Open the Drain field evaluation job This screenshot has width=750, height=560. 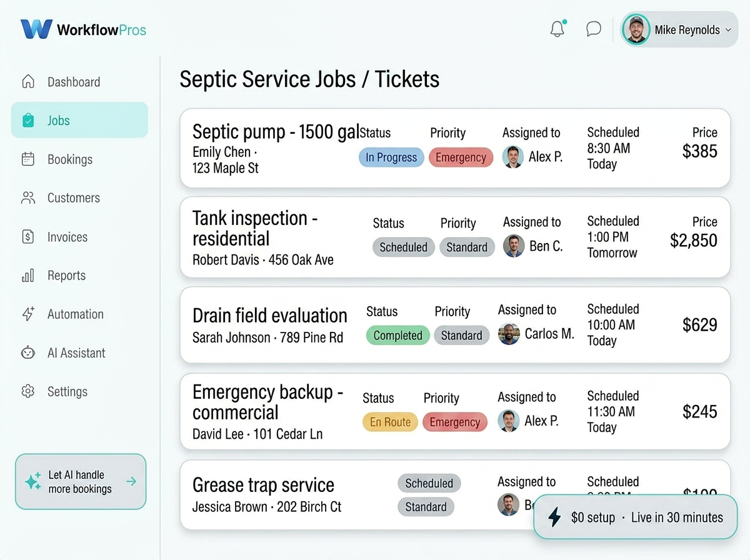(455, 325)
